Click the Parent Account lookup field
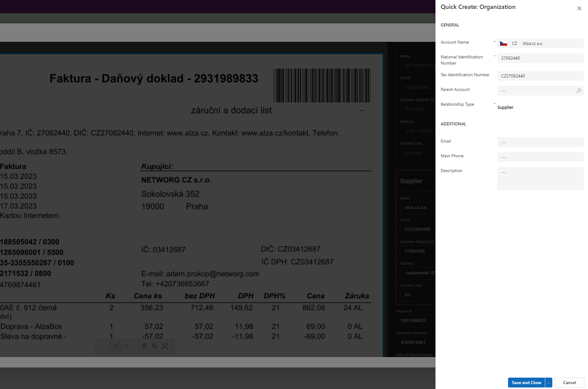The image size is (588, 389). [540, 91]
